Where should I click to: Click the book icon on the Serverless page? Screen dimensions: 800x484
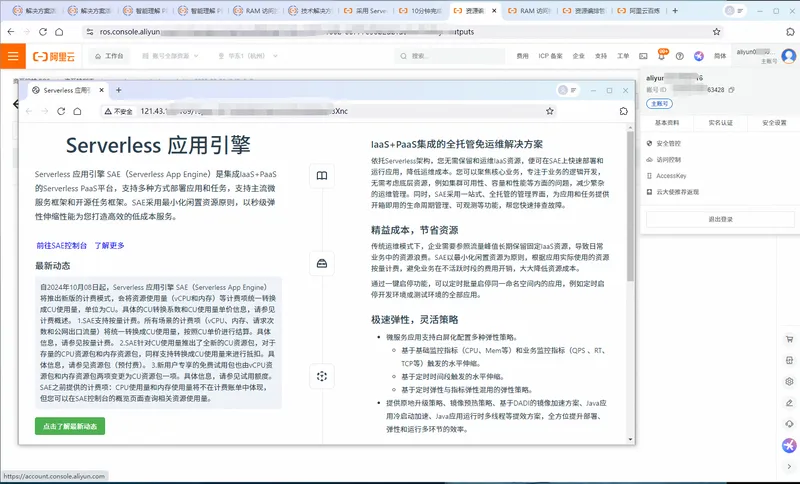tap(322, 175)
